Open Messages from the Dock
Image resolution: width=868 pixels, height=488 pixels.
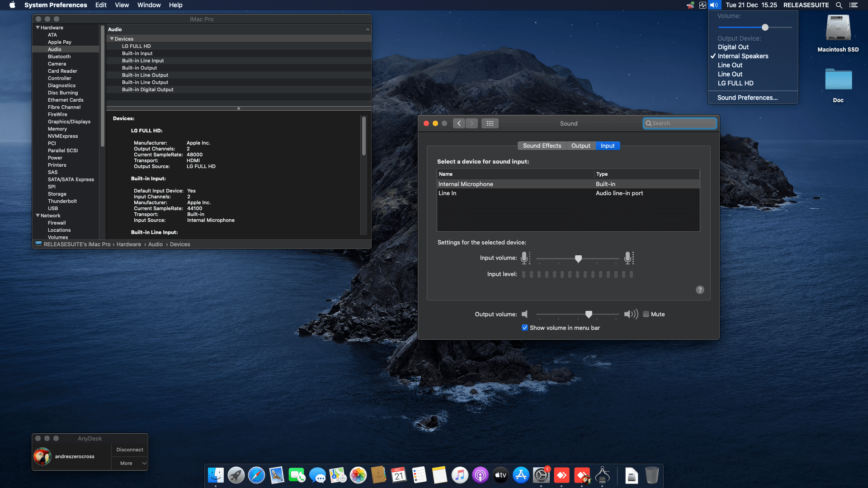(x=317, y=475)
